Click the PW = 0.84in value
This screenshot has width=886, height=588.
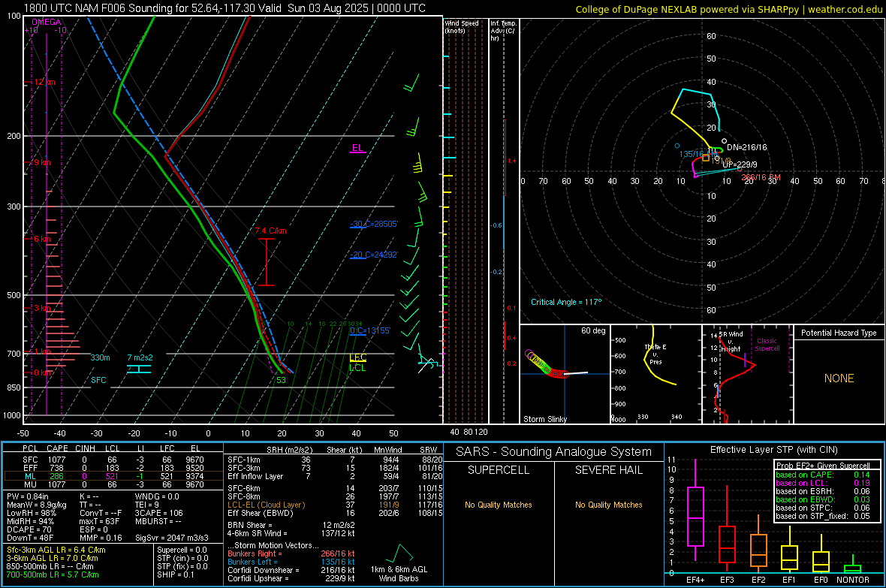(x=27, y=496)
